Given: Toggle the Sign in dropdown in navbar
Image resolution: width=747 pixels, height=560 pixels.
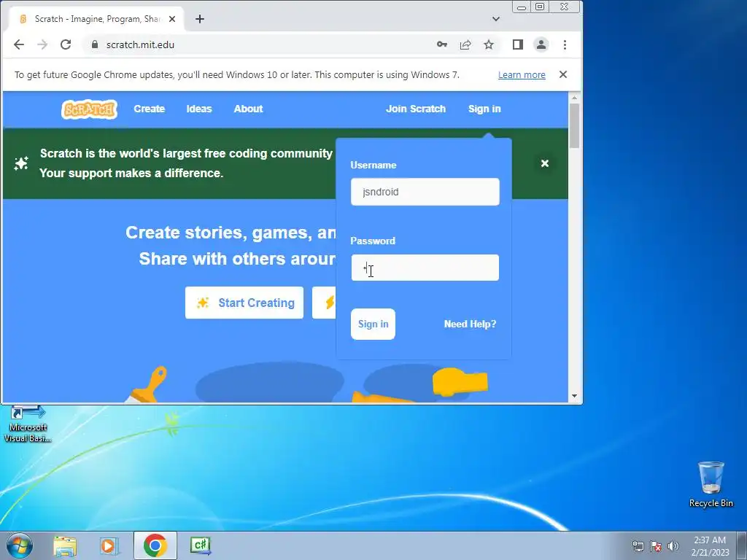Looking at the screenshot, I should (x=484, y=109).
